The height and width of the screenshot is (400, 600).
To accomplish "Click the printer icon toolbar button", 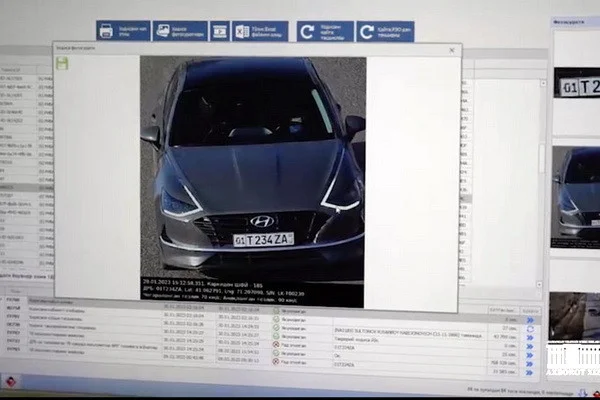I will (x=123, y=31).
